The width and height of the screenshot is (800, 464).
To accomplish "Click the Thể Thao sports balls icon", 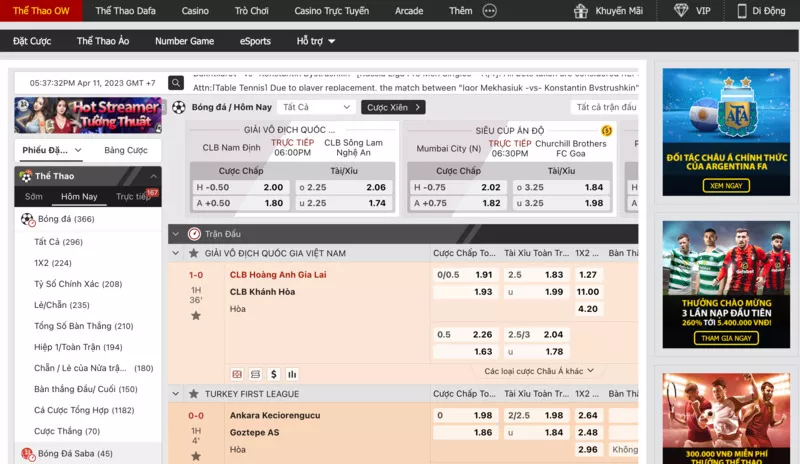I will 26,176.
